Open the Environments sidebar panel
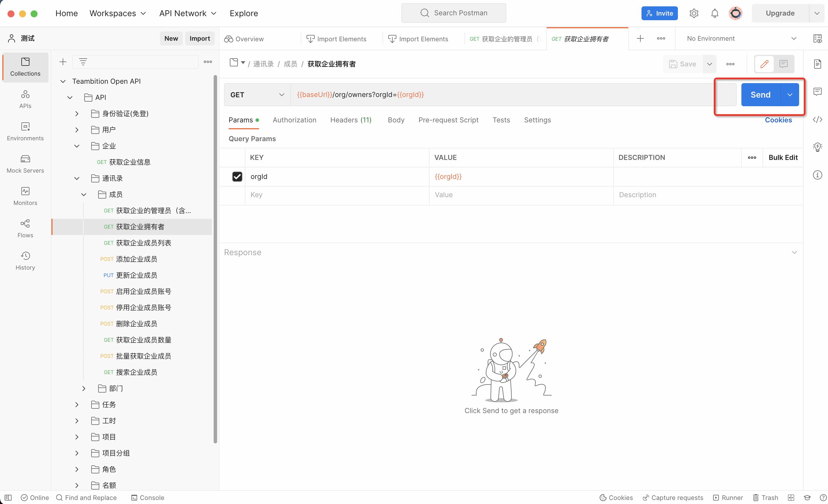828x504 pixels. coord(25,131)
